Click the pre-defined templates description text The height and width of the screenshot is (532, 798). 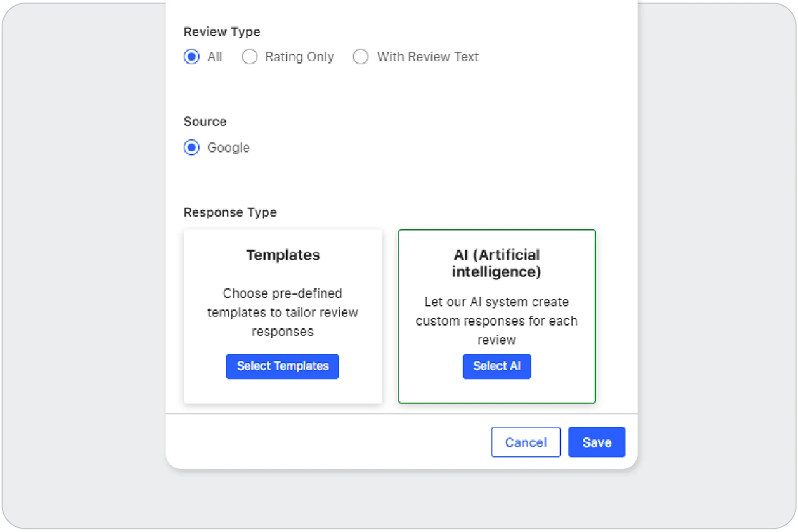coord(283,312)
